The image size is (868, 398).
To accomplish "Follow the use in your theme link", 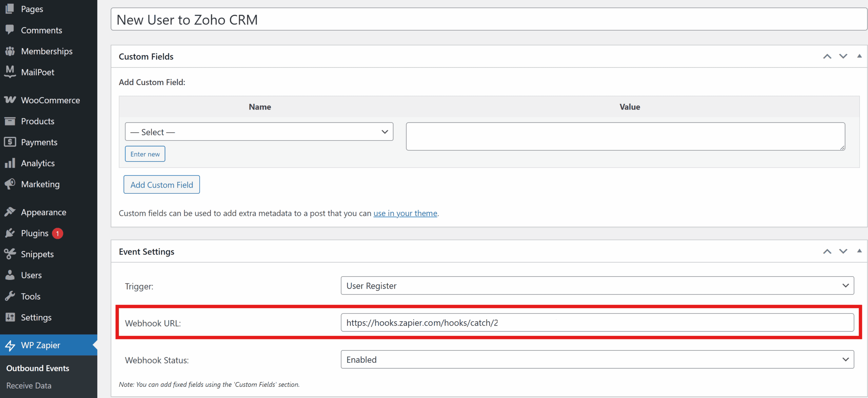I will tap(405, 213).
